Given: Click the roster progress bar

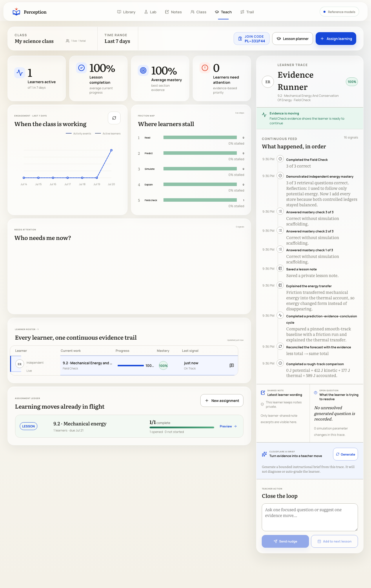Looking at the screenshot, I should (131, 365).
